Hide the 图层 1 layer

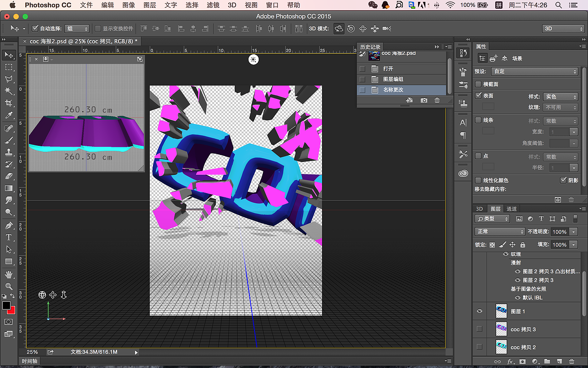(x=480, y=311)
